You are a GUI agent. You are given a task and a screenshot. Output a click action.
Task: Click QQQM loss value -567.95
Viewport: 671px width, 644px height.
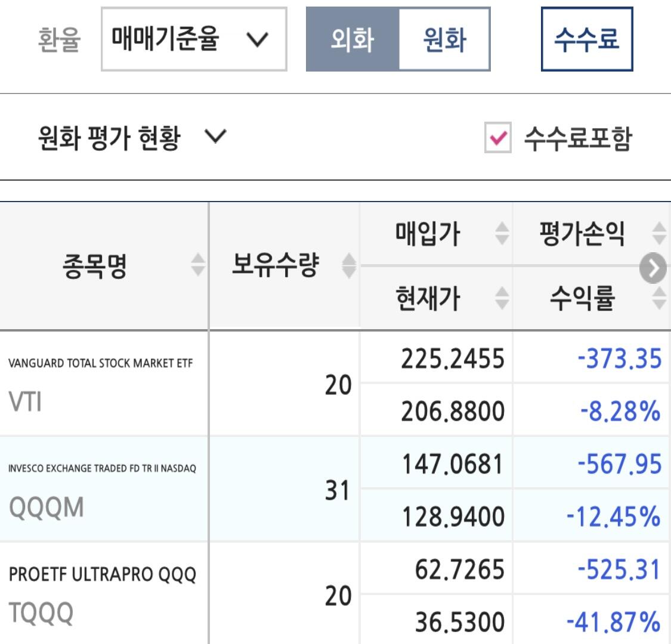[x=620, y=465]
